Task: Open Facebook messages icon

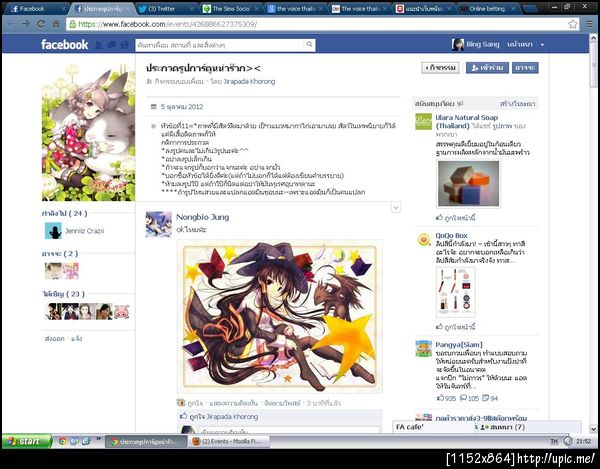Action: (111, 45)
